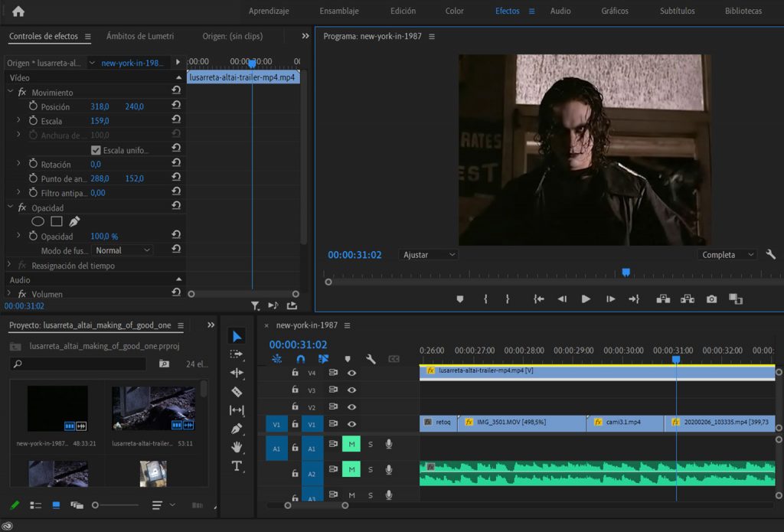The width and height of the screenshot is (784, 532).
Task: Click the Extract button in Program monitor
Action: pyautogui.click(x=688, y=299)
